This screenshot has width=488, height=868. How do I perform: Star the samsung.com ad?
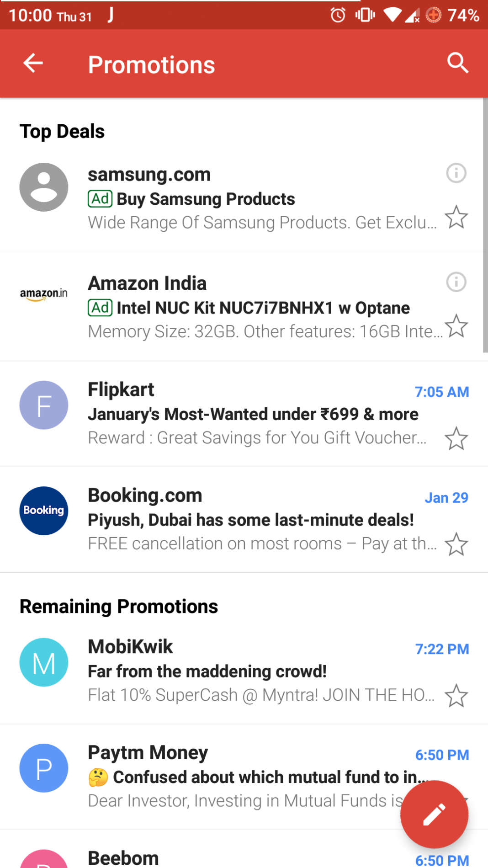(x=456, y=217)
